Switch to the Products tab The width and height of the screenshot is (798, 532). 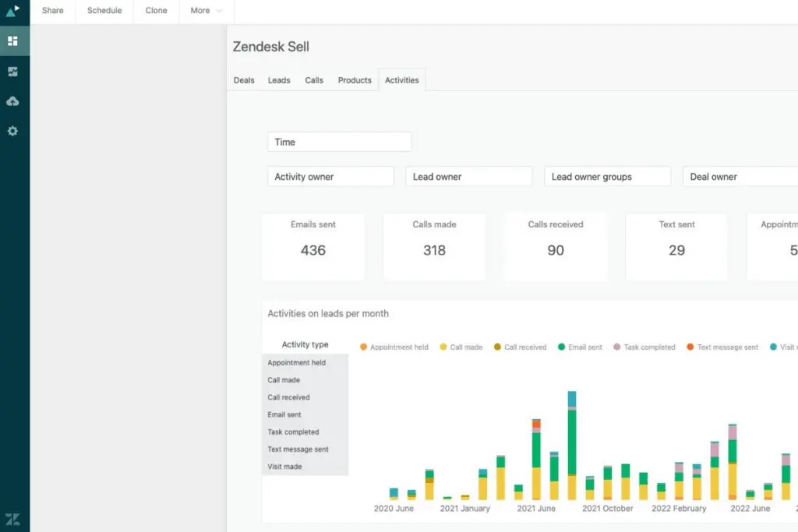tap(355, 80)
